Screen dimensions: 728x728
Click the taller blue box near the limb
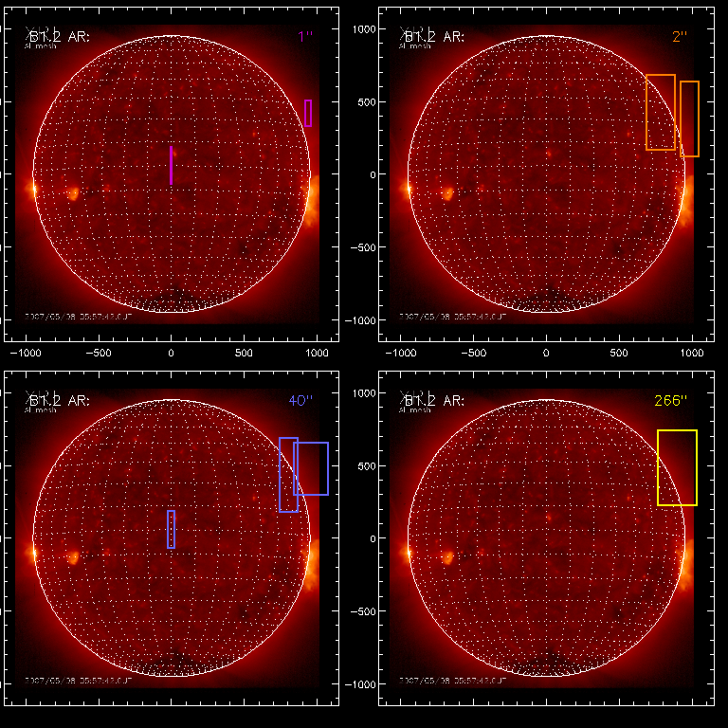287,475
